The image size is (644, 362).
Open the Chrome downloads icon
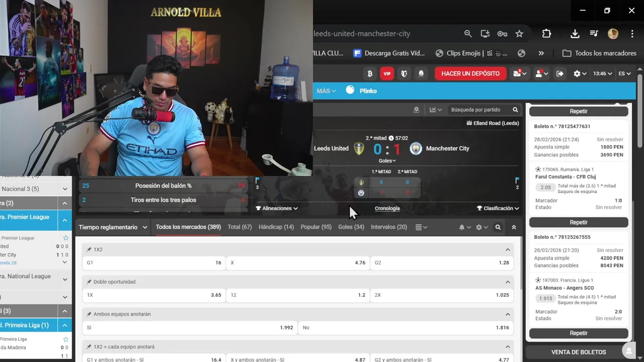[575, 34]
